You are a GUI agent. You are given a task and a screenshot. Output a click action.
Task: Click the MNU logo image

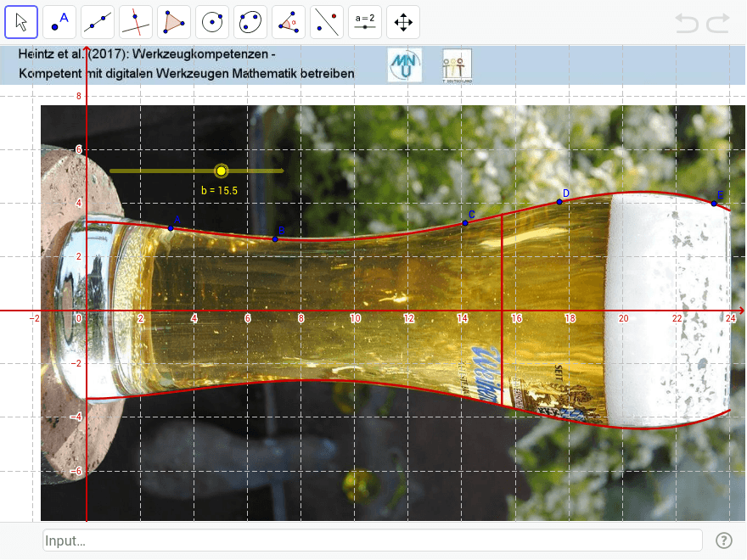click(404, 64)
